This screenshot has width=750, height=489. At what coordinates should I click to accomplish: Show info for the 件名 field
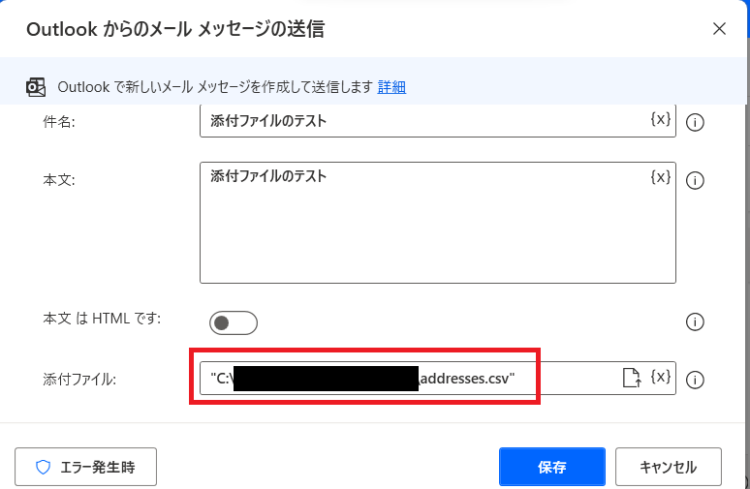(695, 122)
